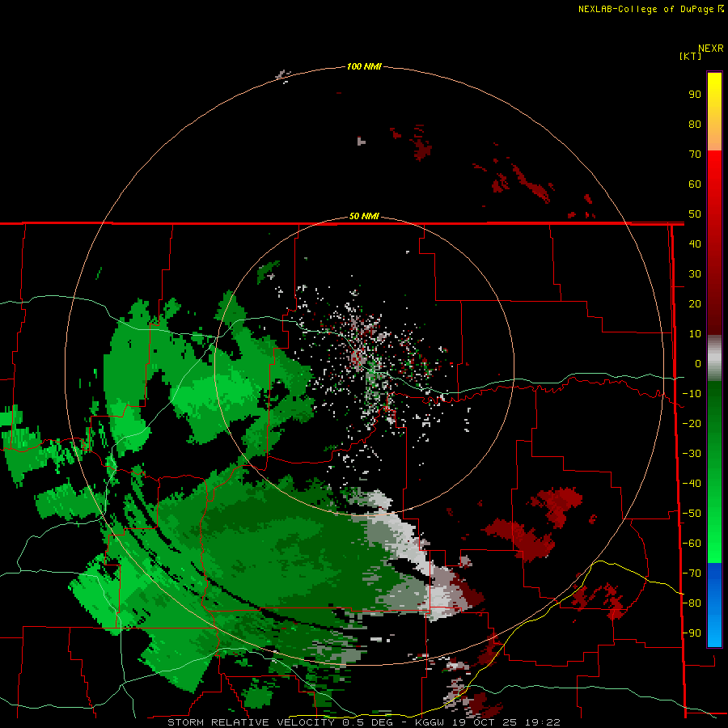Click the 80 knot value on color scale

(x=695, y=124)
